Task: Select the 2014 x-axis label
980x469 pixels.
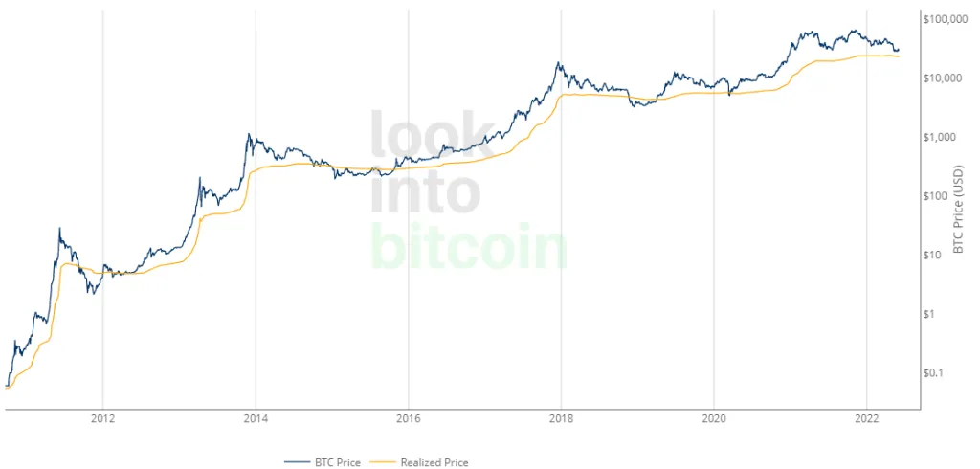Action: pyautogui.click(x=255, y=419)
